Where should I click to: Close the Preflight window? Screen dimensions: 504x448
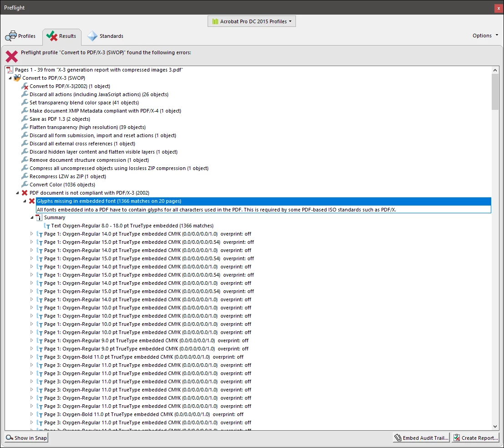pyautogui.click(x=499, y=8)
